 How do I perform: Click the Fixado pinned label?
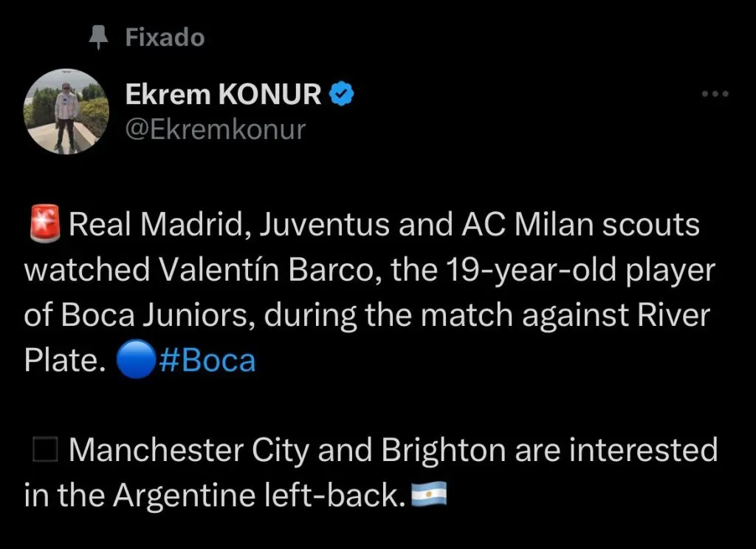(165, 38)
